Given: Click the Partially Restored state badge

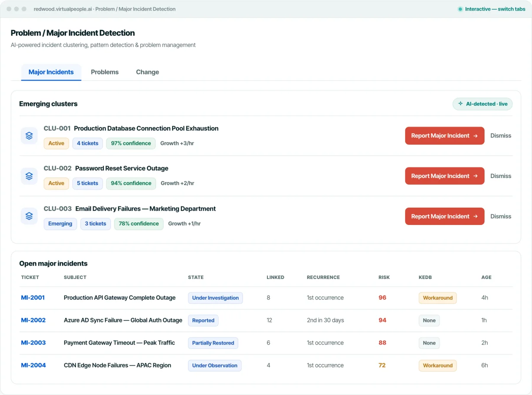Looking at the screenshot, I should coord(213,343).
